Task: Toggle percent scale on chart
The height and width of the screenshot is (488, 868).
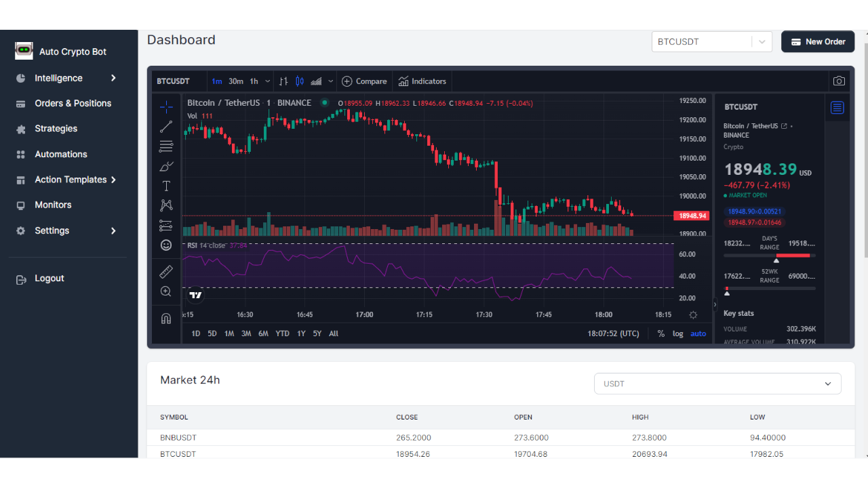Action: pyautogui.click(x=661, y=333)
